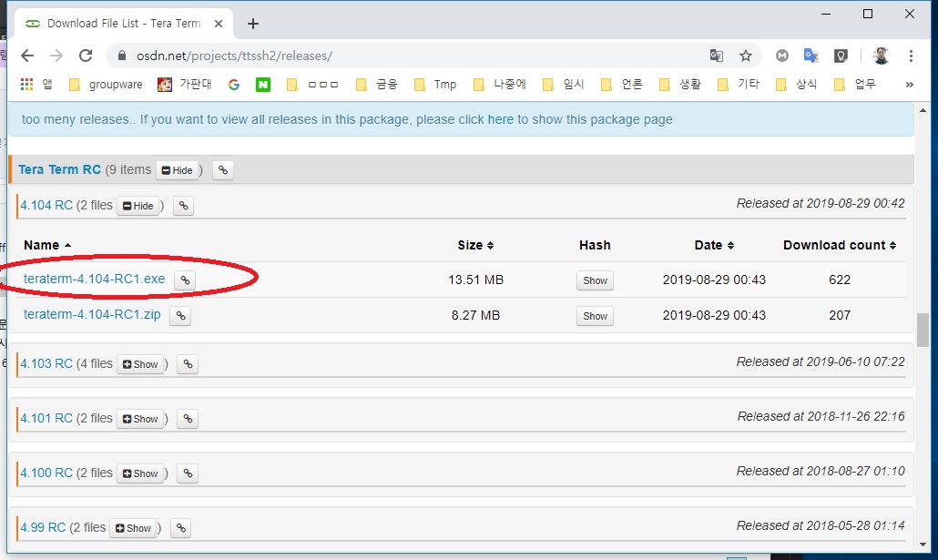
Task: Download teraterm-4.104-RC1.zip
Action: (92, 315)
